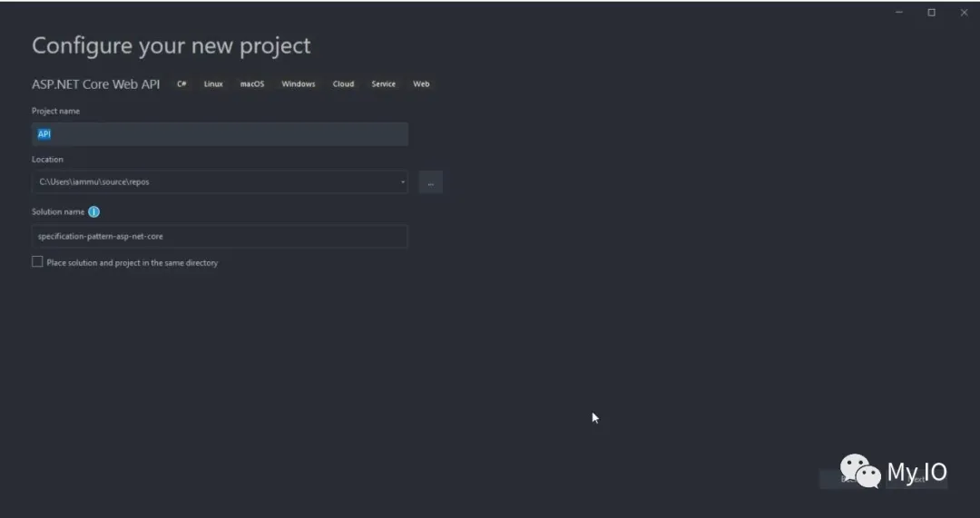Click the Location label
This screenshot has width=980, height=518.
click(x=47, y=160)
